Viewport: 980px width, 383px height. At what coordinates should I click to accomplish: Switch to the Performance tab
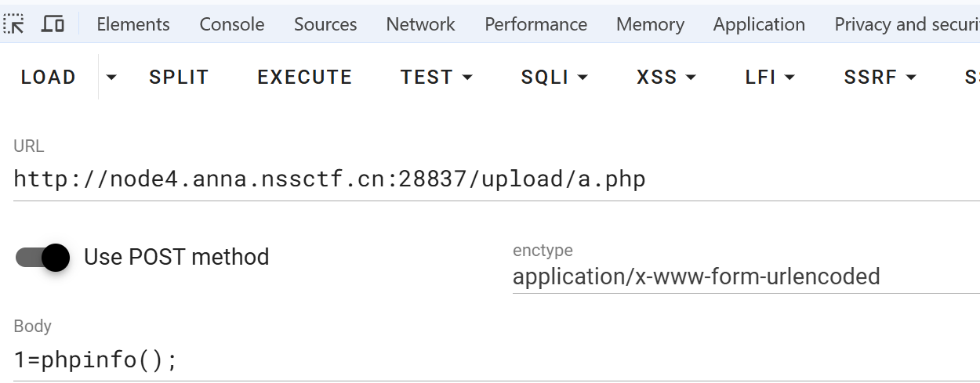tap(535, 24)
